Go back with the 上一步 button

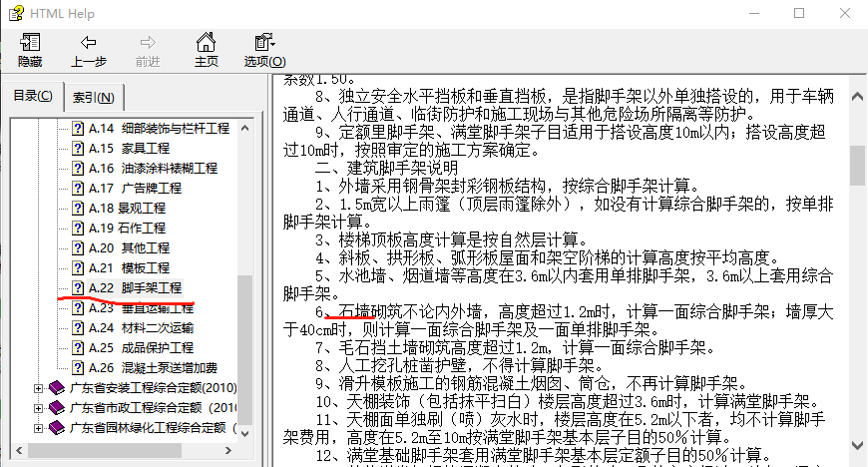point(89,50)
